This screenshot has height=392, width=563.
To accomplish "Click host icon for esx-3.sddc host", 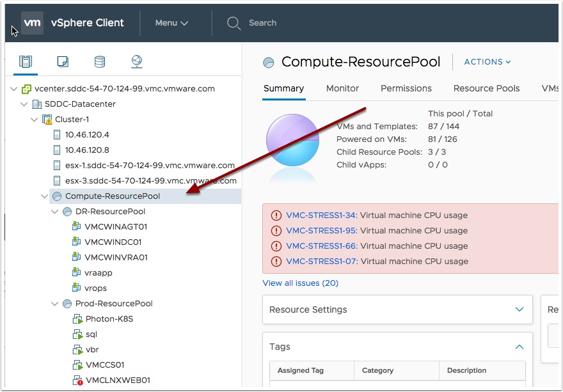I will [57, 180].
